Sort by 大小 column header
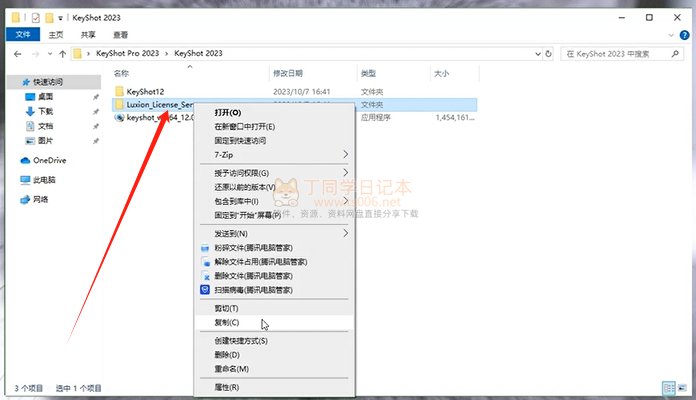The image size is (696, 400). click(x=441, y=73)
